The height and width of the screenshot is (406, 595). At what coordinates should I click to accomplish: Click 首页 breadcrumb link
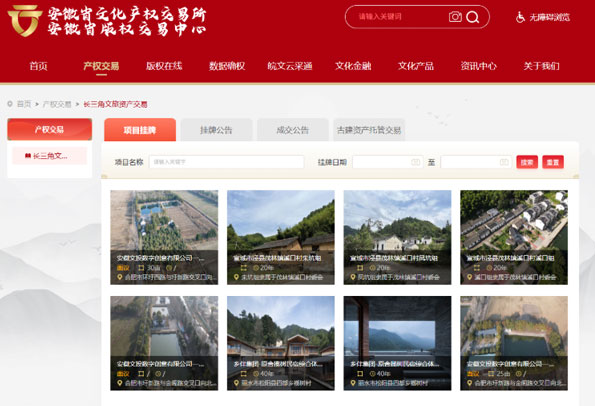24,104
